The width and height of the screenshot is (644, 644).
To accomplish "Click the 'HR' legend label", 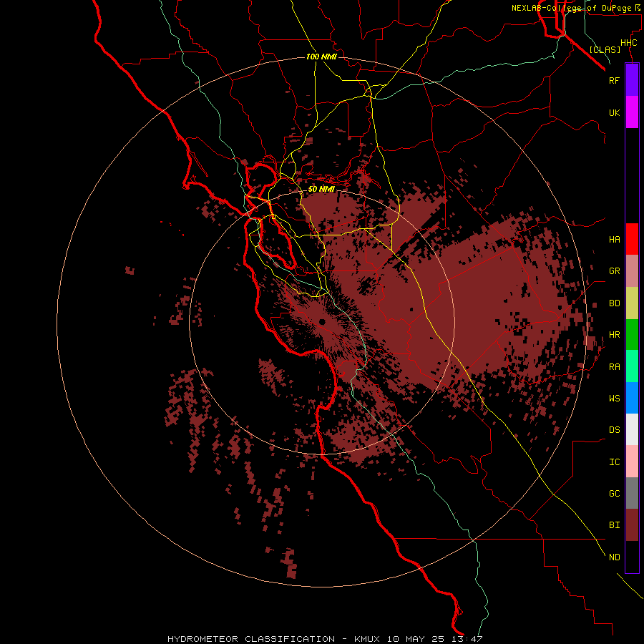I will tap(614, 335).
